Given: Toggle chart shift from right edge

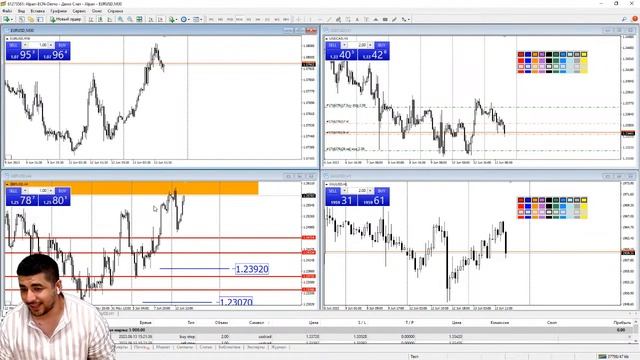Looking at the screenshot, I should coord(160,19).
